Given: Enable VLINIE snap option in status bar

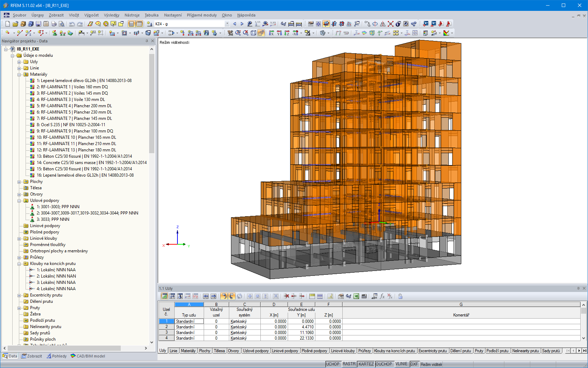Looking at the screenshot, I should tap(401, 364).
